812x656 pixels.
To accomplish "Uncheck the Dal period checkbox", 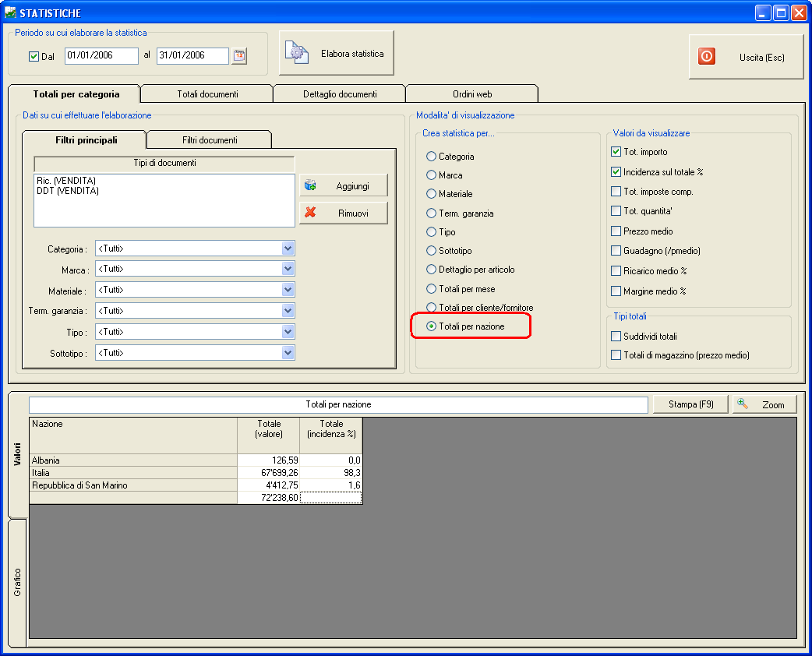I will pos(34,57).
